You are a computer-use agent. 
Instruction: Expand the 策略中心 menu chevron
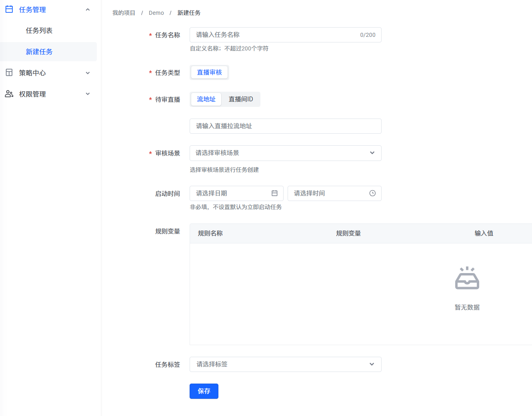pos(88,73)
